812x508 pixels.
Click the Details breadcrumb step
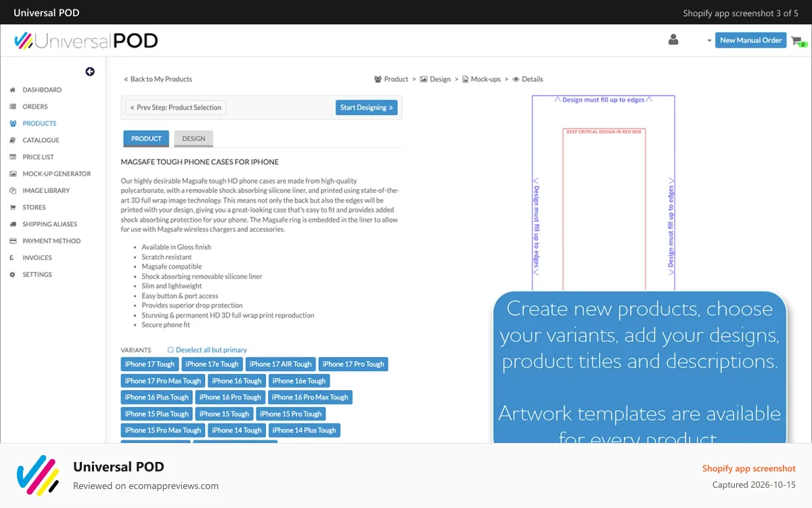528,79
